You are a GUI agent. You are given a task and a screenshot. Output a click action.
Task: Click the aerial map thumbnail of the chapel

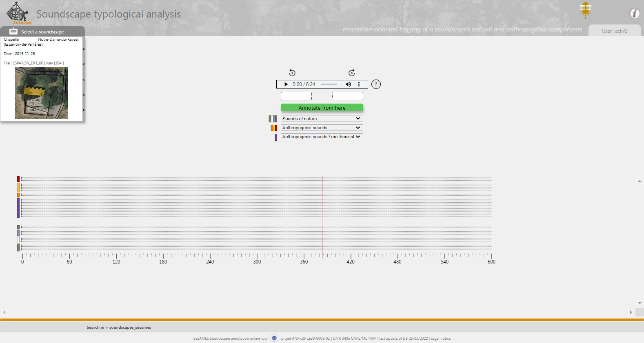[41, 93]
